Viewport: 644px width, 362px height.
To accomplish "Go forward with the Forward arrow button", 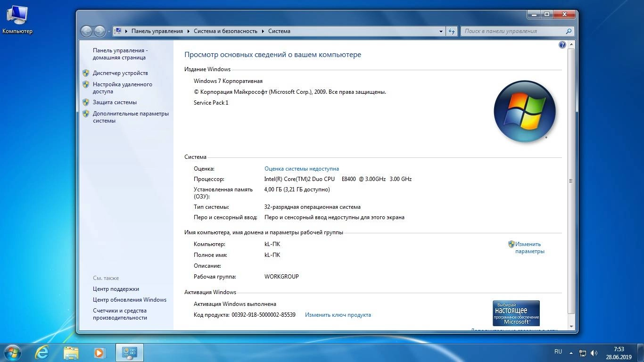I will (99, 31).
